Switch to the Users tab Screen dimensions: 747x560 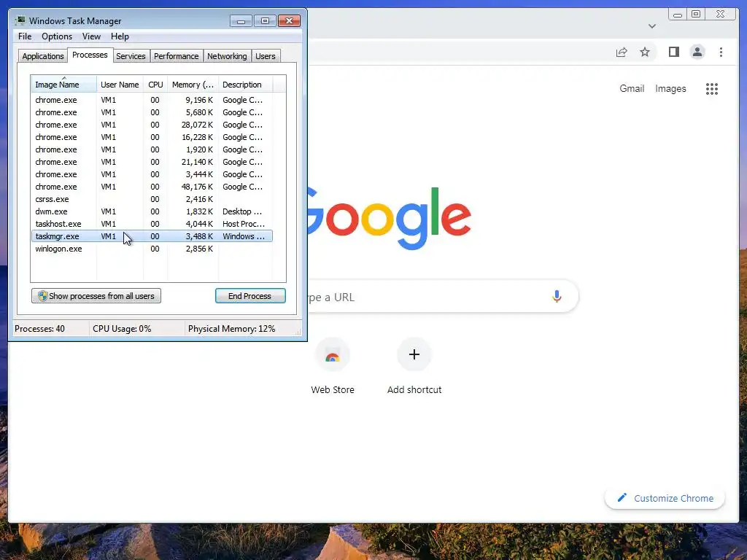click(266, 56)
